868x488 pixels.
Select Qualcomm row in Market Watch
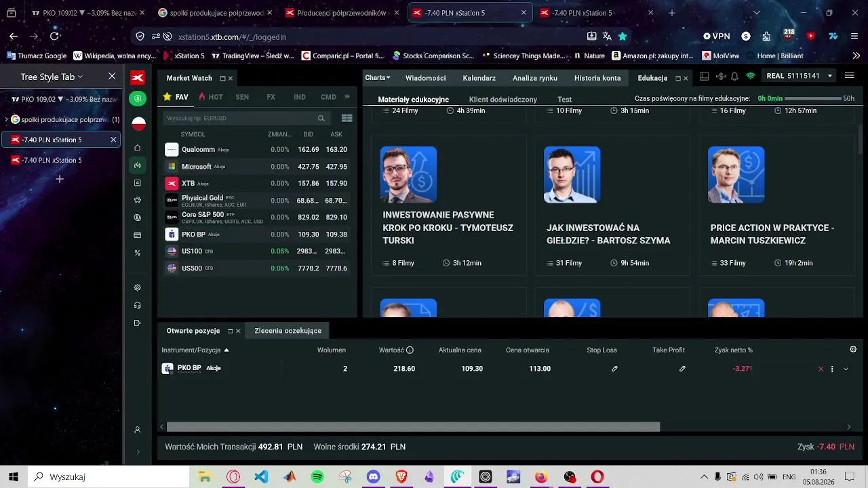coord(257,150)
